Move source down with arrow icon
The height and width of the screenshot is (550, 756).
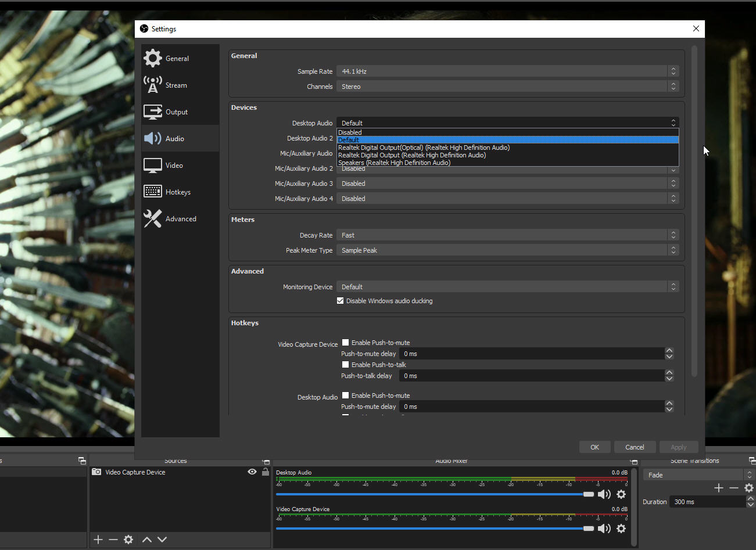[162, 540]
